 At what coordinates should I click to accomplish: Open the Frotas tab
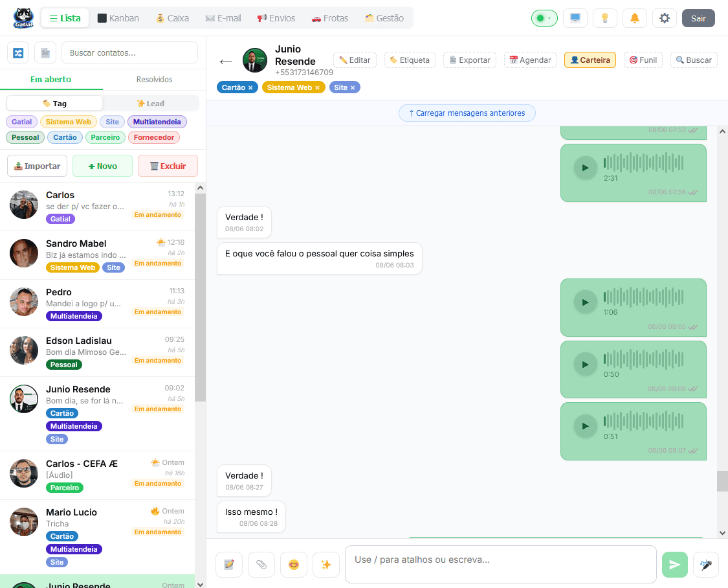click(330, 18)
